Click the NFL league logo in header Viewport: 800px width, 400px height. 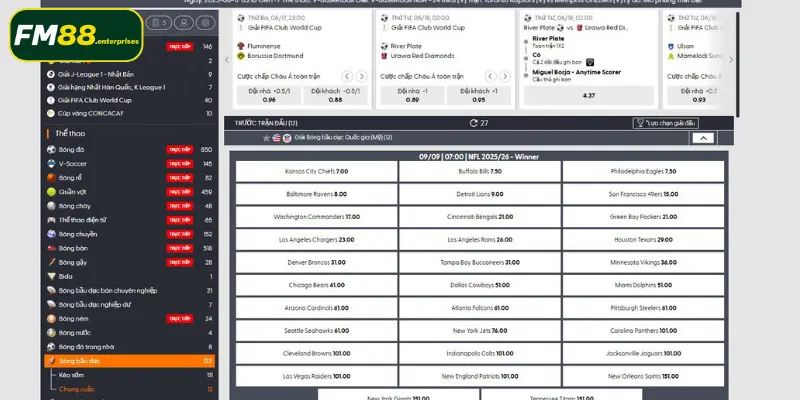click(x=287, y=138)
